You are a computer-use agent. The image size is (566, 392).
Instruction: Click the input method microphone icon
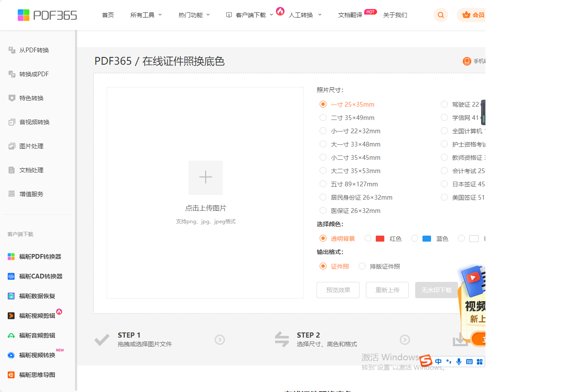click(x=459, y=362)
